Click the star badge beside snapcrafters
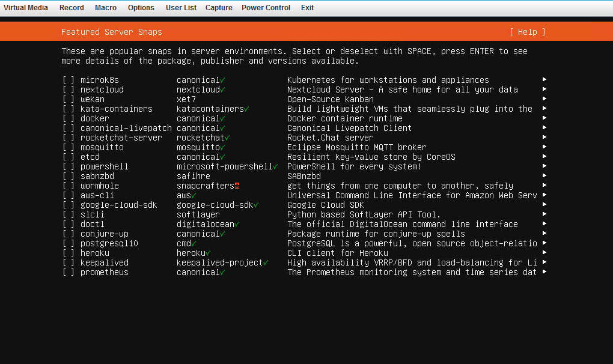The width and height of the screenshot is (613, 364). coord(237,186)
